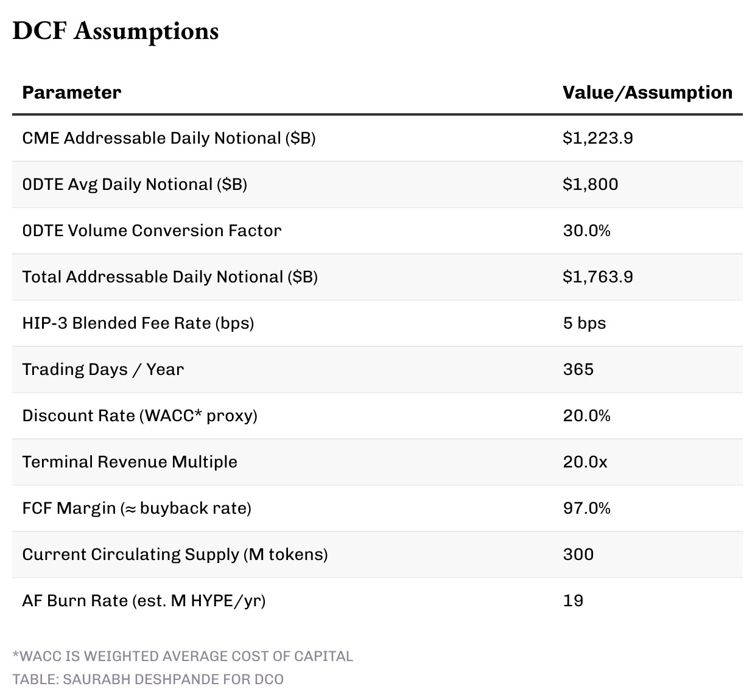Click the FCF Margin row's 97.0% value

[x=586, y=508]
